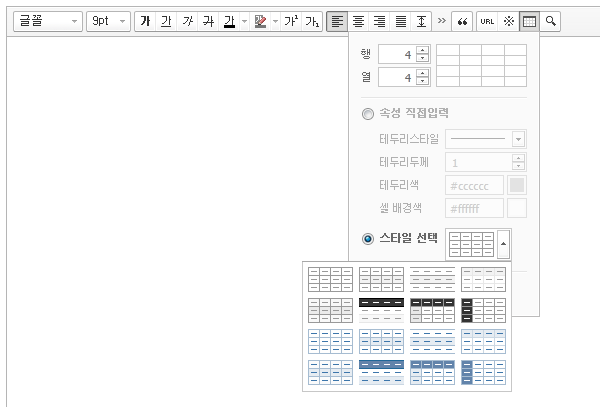The image size is (600, 407).
Task: Click the 열 column number input field
Action: [x=397, y=77]
